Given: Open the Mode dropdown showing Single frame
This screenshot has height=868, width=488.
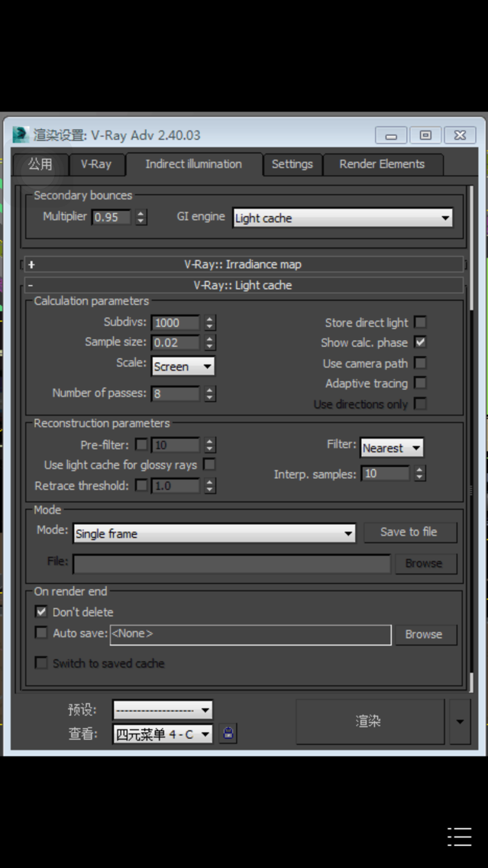Looking at the screenshot, I should click(x=214, y=533).
